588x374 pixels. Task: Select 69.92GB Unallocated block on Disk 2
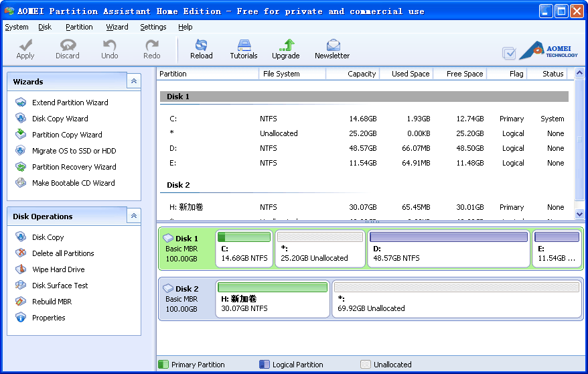click(457, 299)
